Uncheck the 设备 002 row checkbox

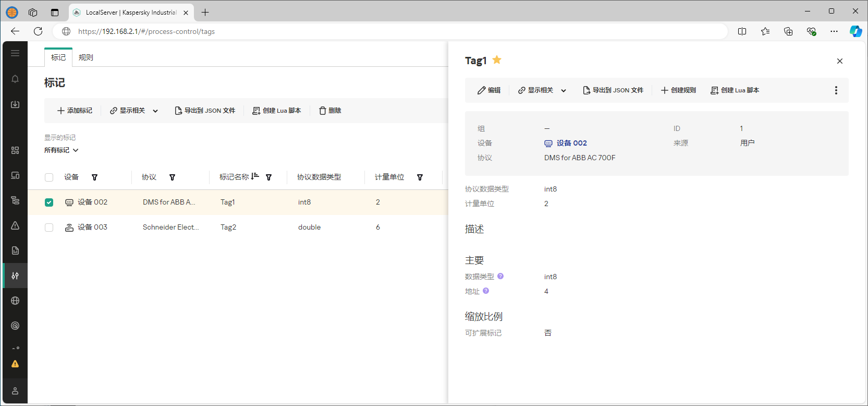pyautogui.click(x=49, y=202)
